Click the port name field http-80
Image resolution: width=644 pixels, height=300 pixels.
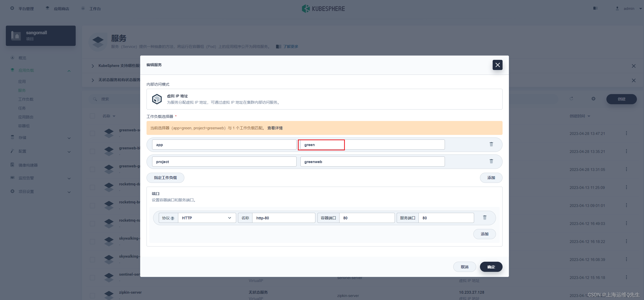point(284,218)
